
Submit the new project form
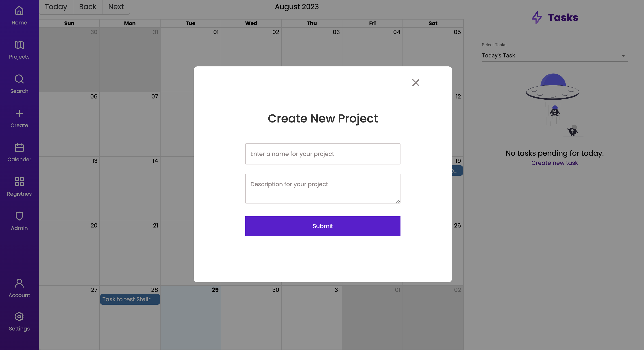(x=323, y=226)
